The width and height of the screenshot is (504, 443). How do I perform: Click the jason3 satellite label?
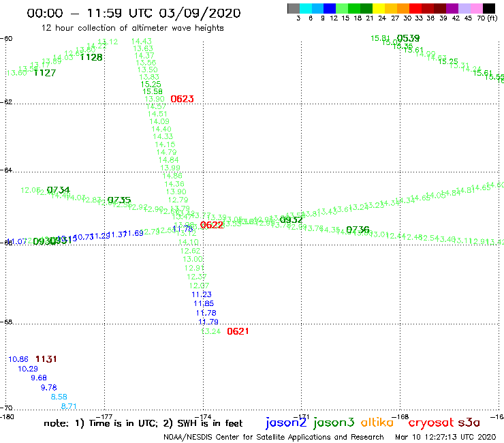[334, 423]
